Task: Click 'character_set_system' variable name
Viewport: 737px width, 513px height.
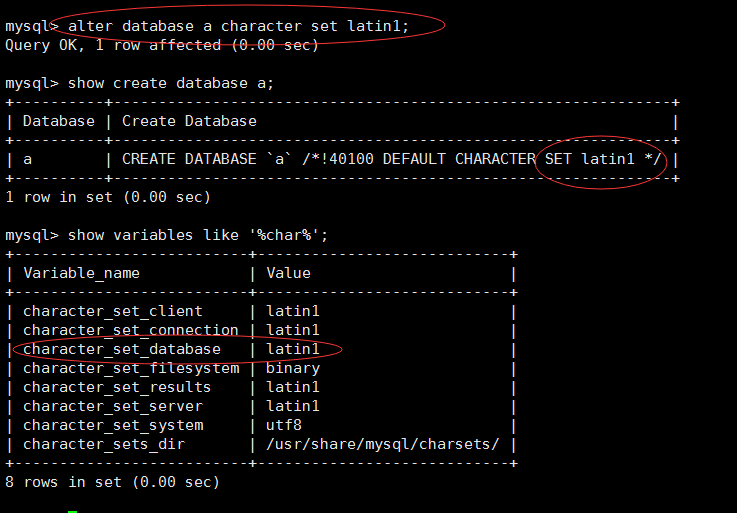Action: click(x=113, y=425)
